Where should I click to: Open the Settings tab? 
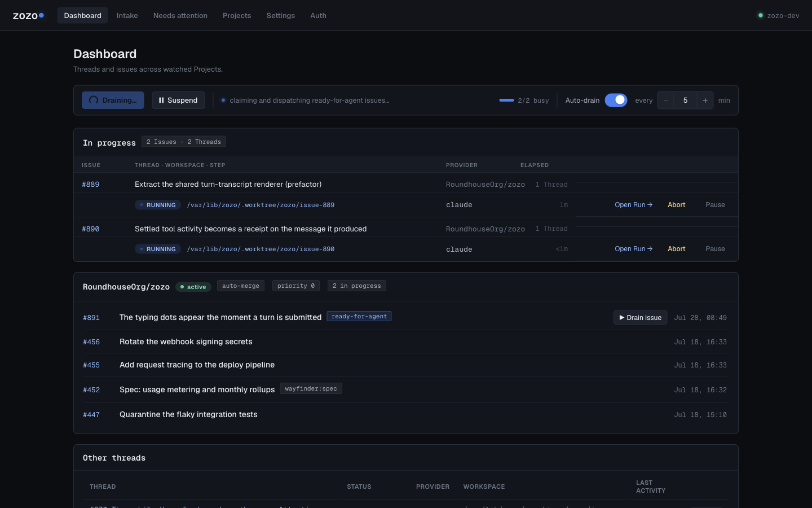281,15
